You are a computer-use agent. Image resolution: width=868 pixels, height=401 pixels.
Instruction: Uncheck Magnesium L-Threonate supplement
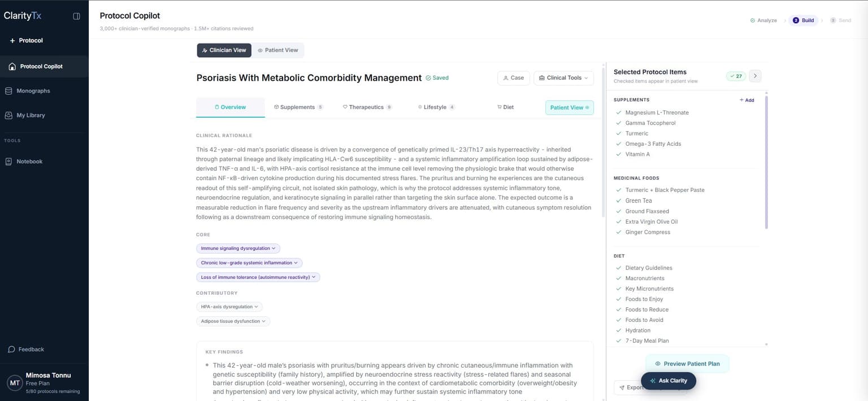point(619,113)
